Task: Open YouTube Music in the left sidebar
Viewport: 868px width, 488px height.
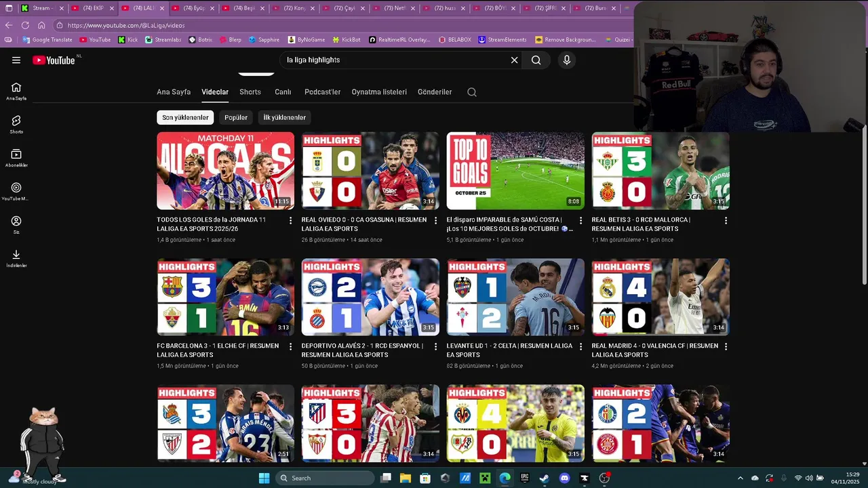Action: tap(16, 192)
